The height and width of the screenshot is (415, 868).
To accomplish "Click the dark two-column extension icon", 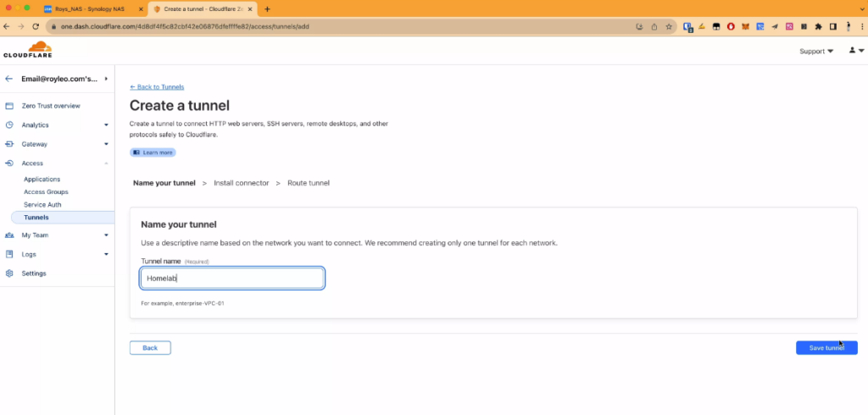I will pos(804,26).
